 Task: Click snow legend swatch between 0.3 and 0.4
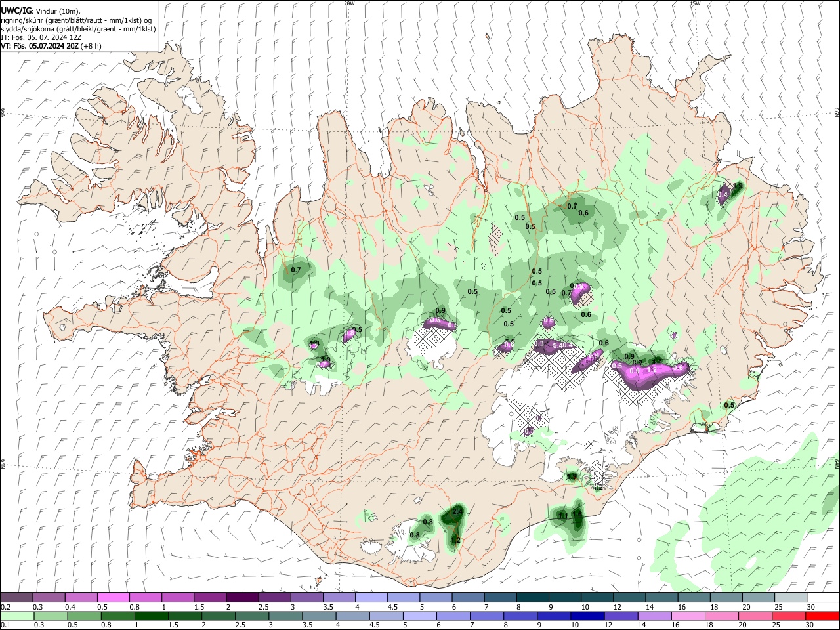(x=49, y=597)
